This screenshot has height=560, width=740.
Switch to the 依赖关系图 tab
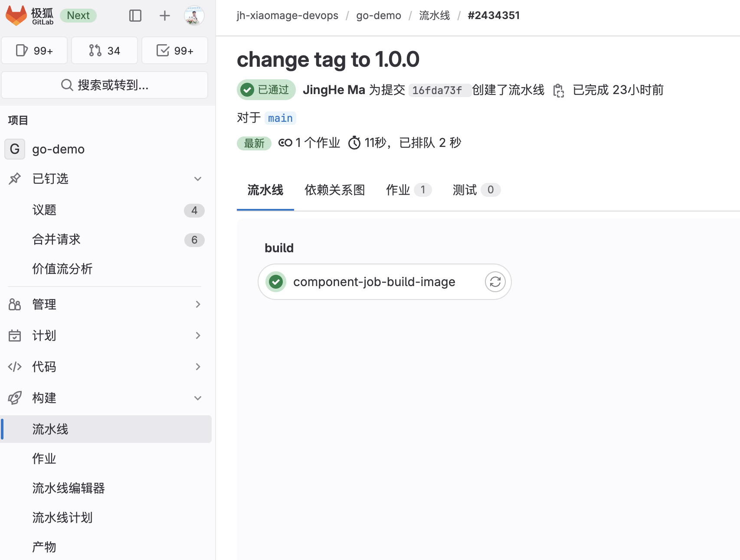(334, 189)
